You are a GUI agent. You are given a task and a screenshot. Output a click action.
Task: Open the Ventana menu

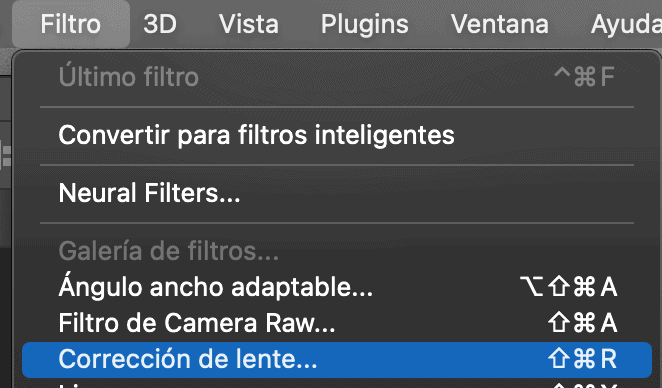499,24
